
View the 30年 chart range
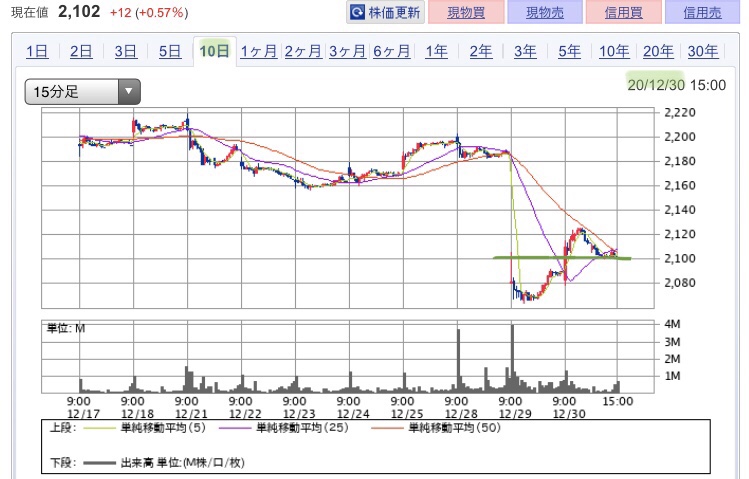(703, 51)
